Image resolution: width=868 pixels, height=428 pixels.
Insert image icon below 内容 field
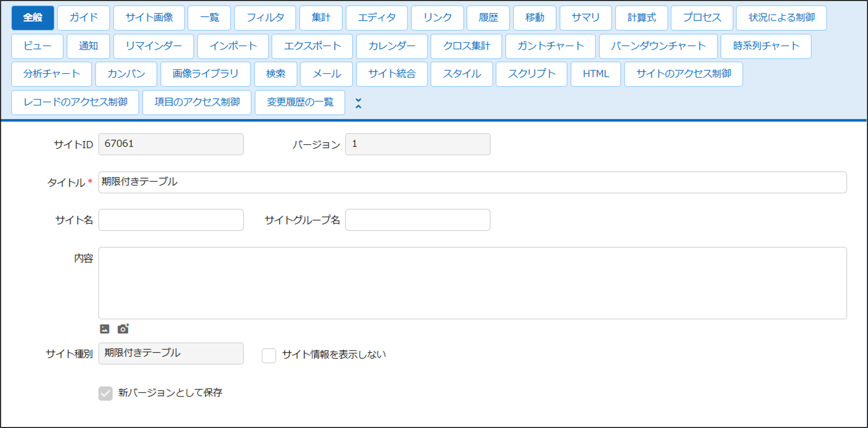click(104, 329)
